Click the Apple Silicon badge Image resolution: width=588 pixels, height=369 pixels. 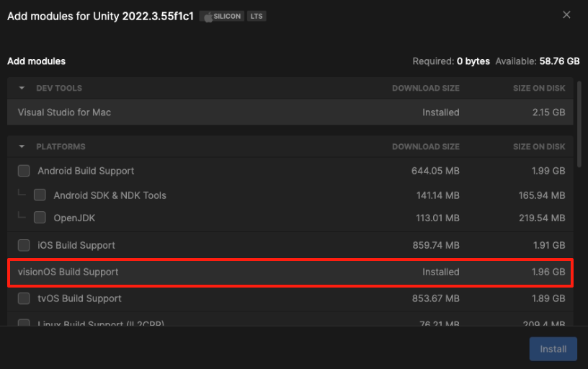coord(222,16)
